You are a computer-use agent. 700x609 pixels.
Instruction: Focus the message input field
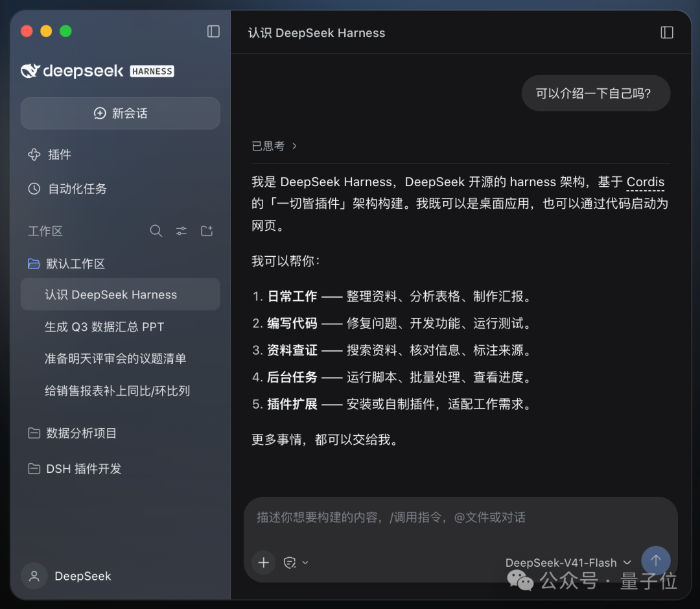461,518
